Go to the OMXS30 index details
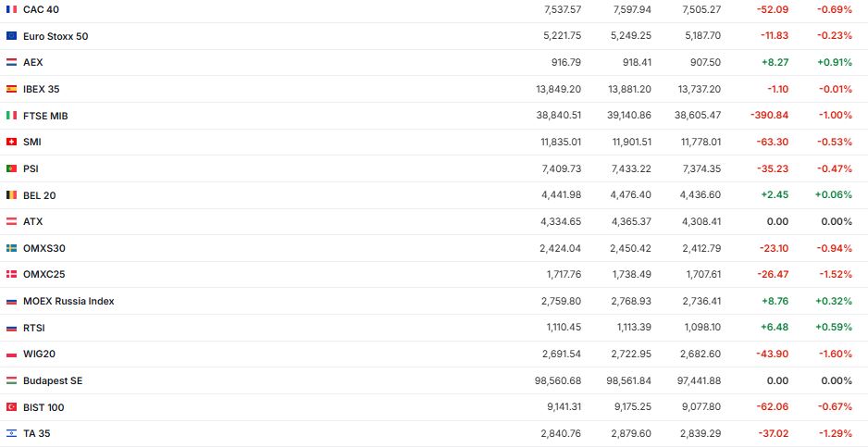868x448 pixels. 43,248
